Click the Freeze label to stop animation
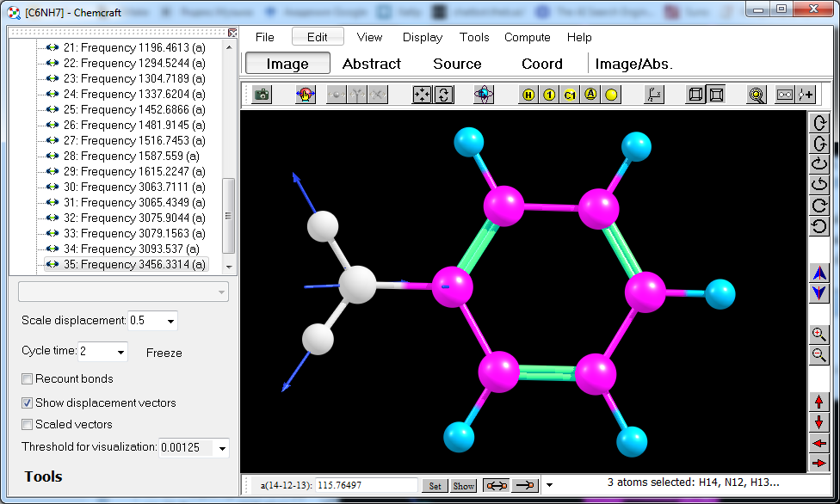 coord(164,353)
